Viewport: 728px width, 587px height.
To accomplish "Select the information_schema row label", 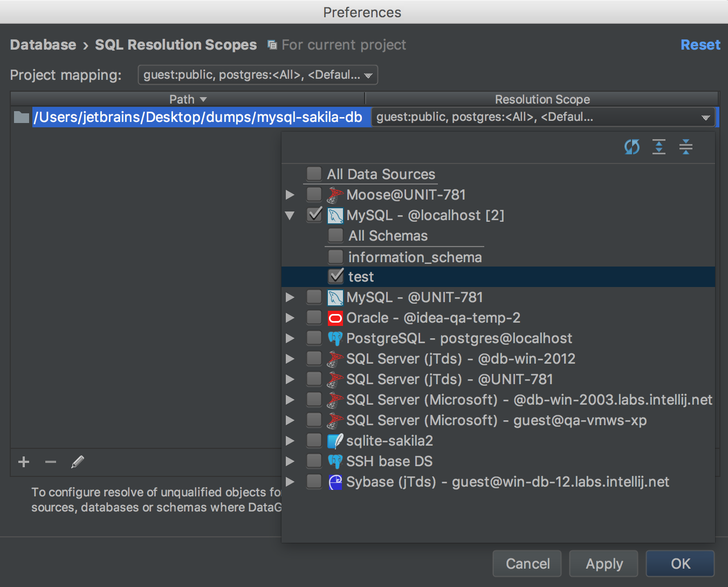I will pos(415,257).
